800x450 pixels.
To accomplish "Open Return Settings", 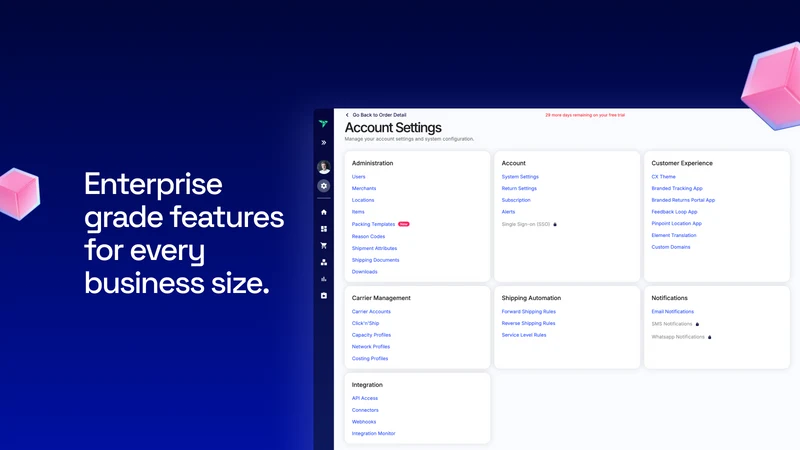I will (519, 188).
